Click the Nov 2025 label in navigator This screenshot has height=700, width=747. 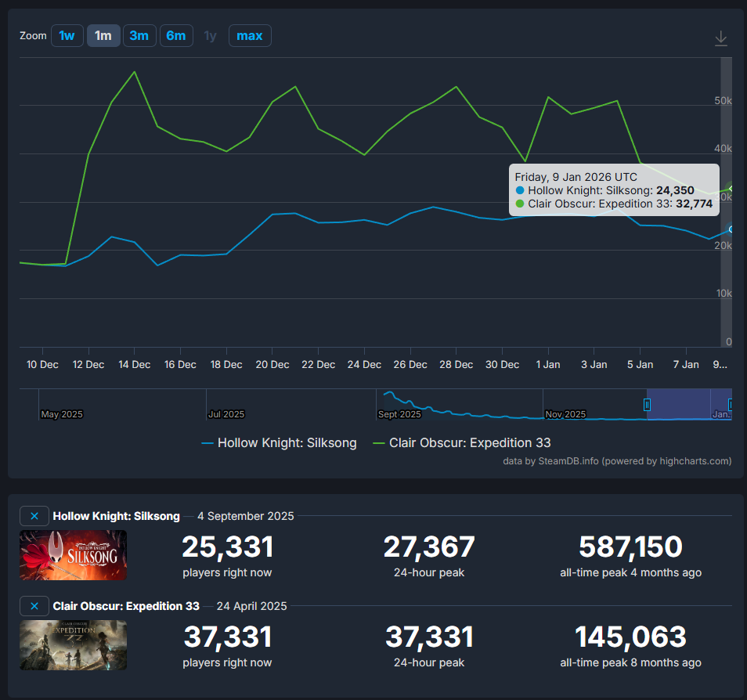[565, 414]
